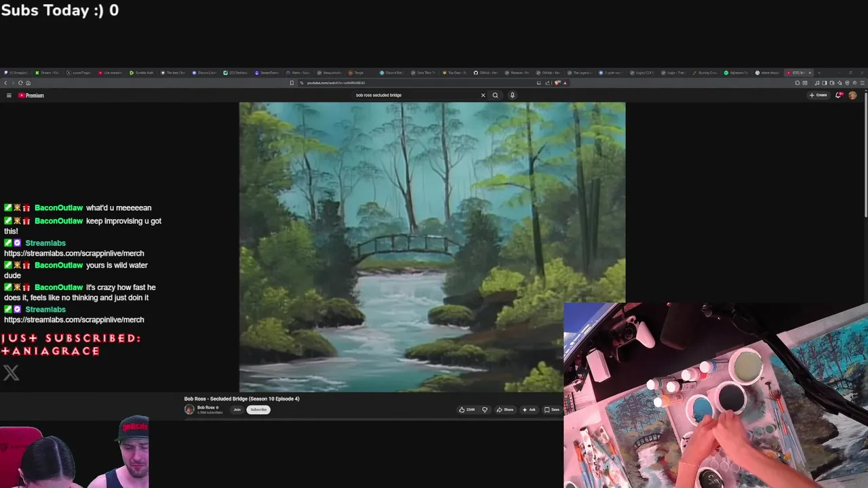868x488 pixels.
Task: Open YouTube notifications bell
Action: click(839, 95)
